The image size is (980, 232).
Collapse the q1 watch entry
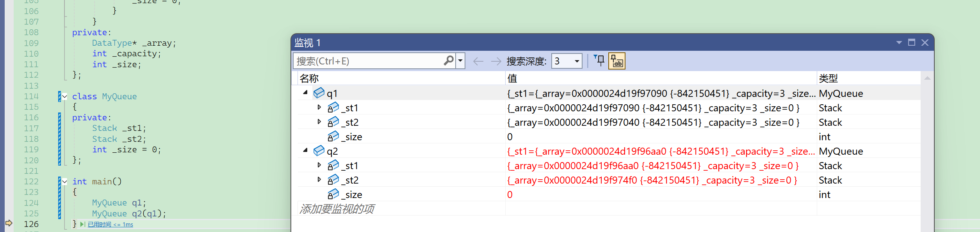click(x=305, y=93)
